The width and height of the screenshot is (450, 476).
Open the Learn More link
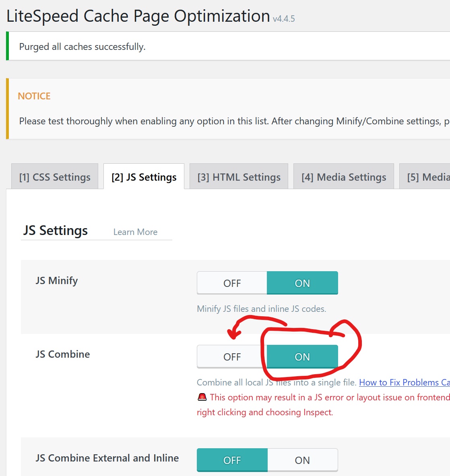tap(135, 232)
